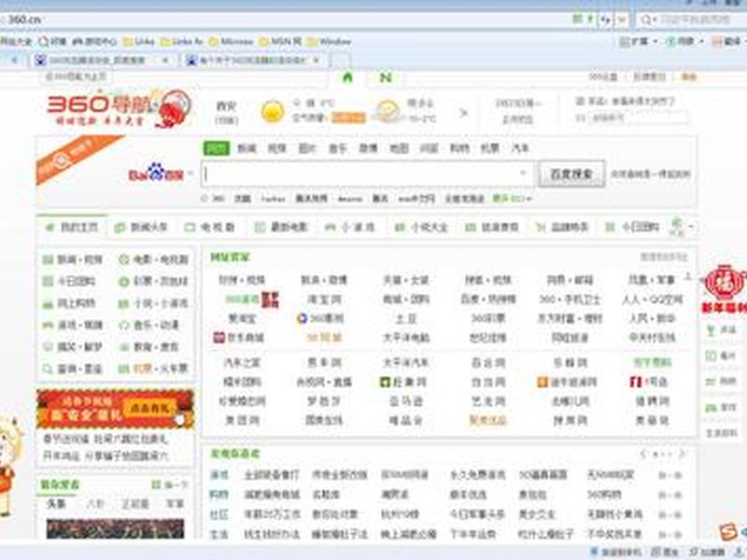Screen dimensions: 747x560
Task: Select the 新闻 search type tab
Action: pyautogui.click(x=247, y=148)
